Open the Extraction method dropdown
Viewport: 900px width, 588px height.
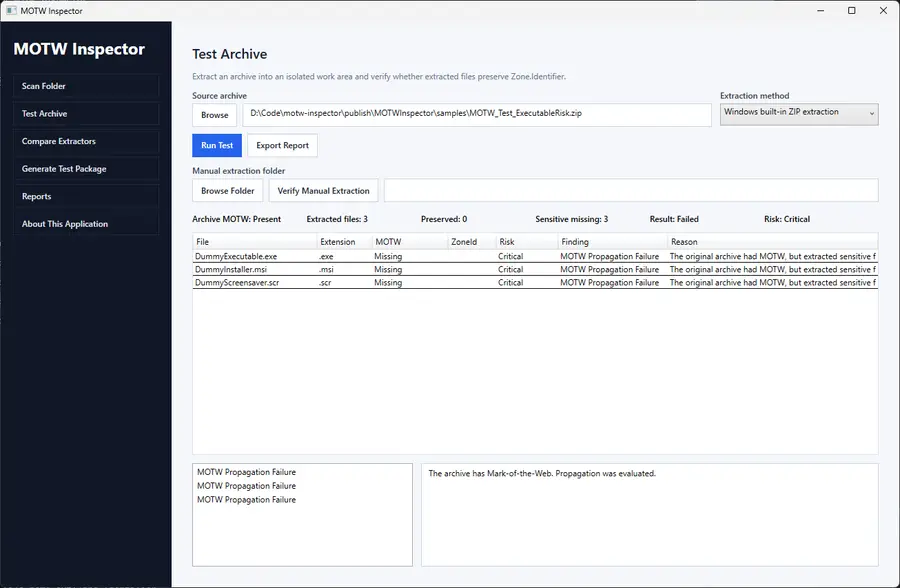pos(799,114)
